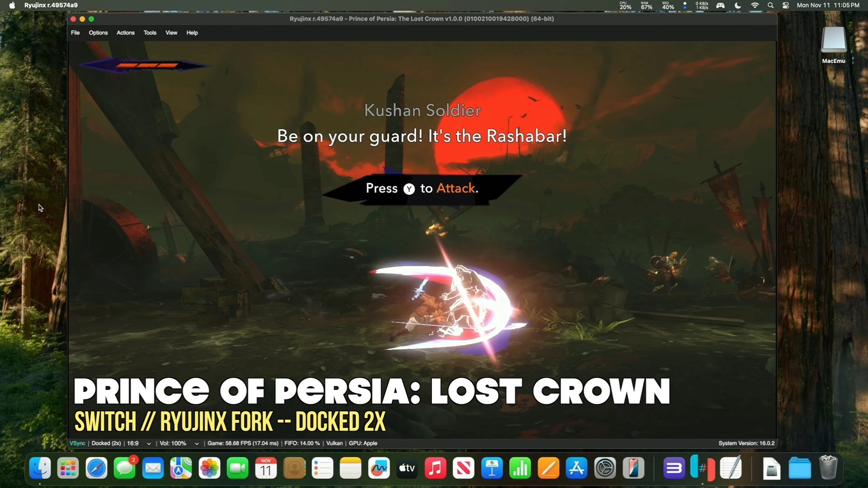Open the Actions menu
The image size is (868, 488).
(125, 33)
